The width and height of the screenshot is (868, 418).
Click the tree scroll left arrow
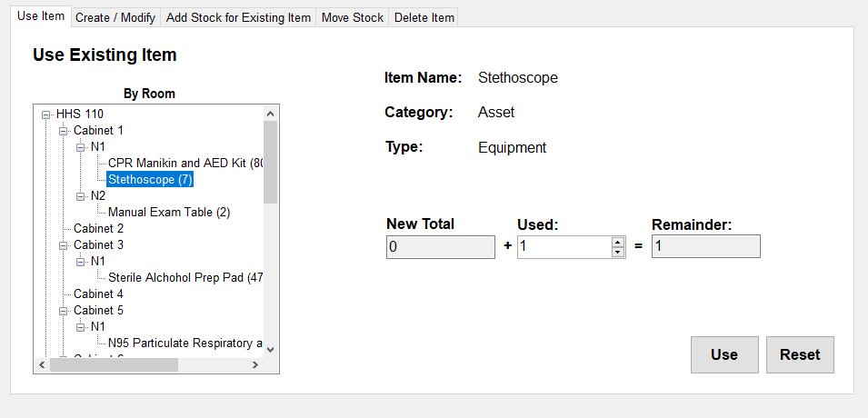pos(42,365)
